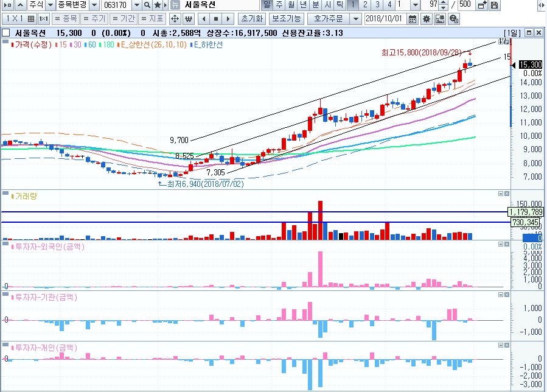Viewport: 547px width, 392px height.
Task: Click the news '뉴' icon beside stock name
Action: tap(175, 5)
